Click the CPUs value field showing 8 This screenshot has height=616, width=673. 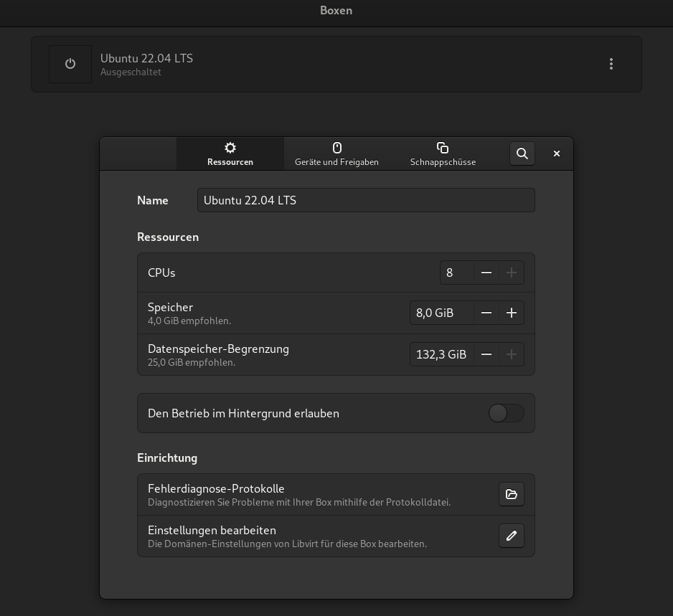[x=456, y=273]
